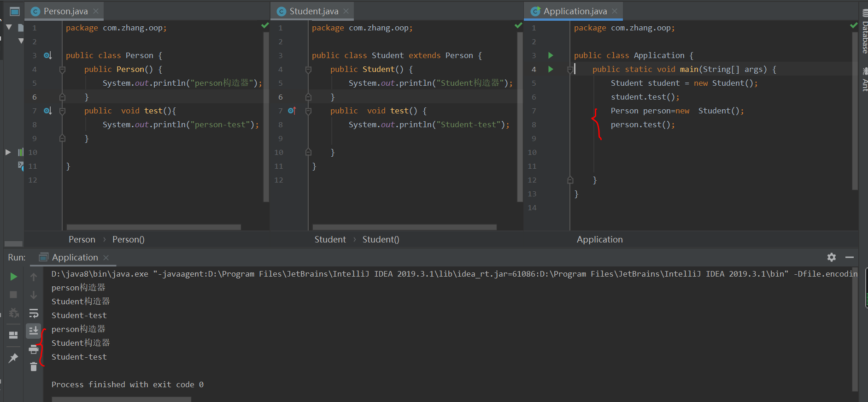This screenshot has height=402, width=868.
Task: Expand the tree arrow beside line 10 in left panel
Action: pyautogui.click(x=8, y=152)
